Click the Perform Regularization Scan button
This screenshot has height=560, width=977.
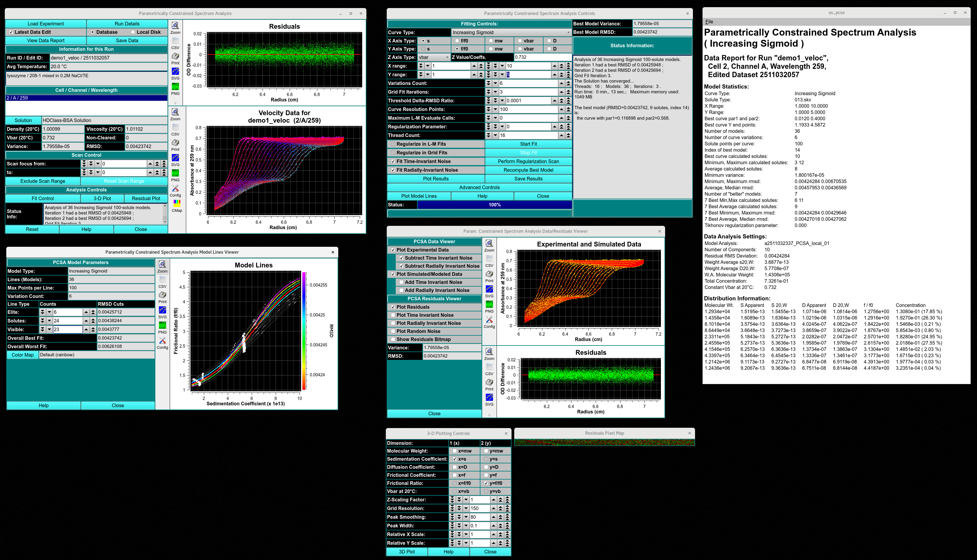point(528,162)
